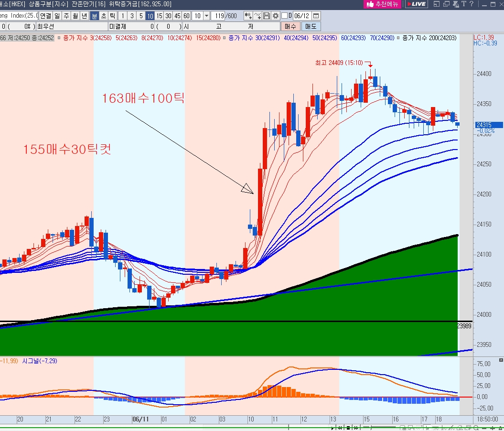Click the date field showing 06/12
Image resolution: width=504 pixels, height=431 pixels.
click(301, 16)
